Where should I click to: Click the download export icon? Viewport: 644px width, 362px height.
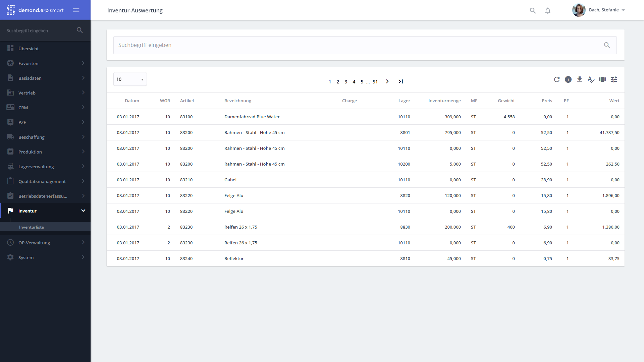click(x=580, y=79)
